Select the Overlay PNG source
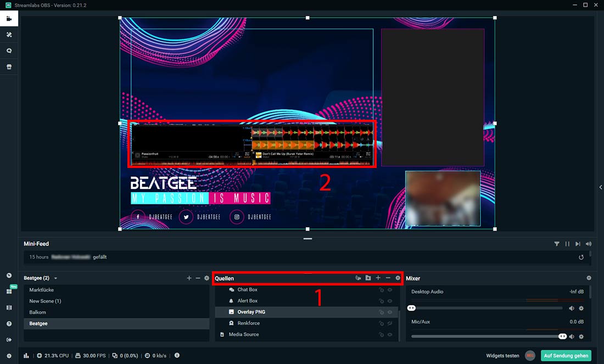 [x=306, y=312]
